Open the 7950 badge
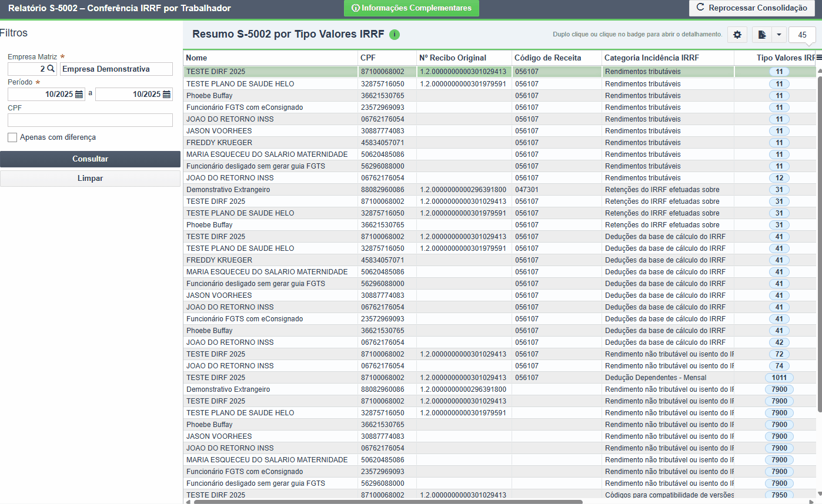 tap(779, 495)
